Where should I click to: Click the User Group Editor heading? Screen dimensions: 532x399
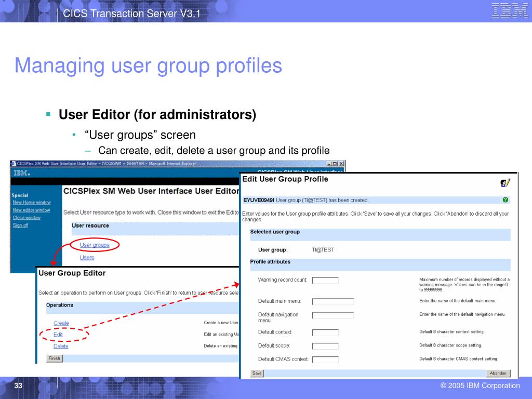(72, 273)
